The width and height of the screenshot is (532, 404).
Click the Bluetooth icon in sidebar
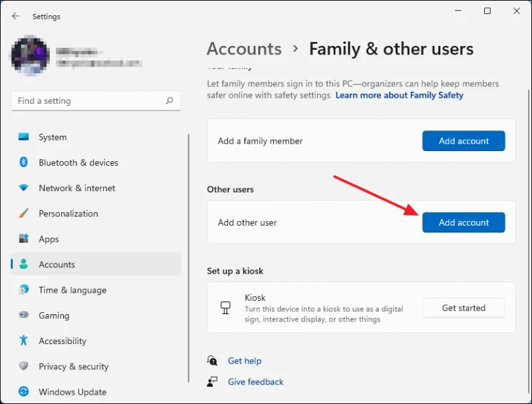pyautogui.click(x=23, y=162)
